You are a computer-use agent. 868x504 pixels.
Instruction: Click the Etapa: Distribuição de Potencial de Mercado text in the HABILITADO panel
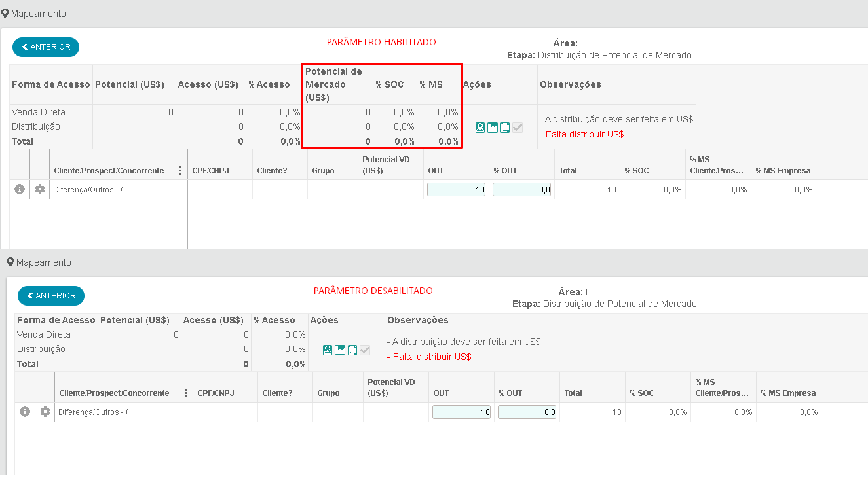tap(599, 55)
